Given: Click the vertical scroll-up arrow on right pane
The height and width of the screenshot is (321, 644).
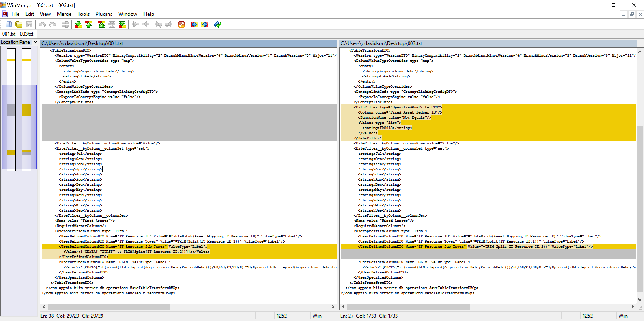Looking at the screenshot, I should (640, 51).
